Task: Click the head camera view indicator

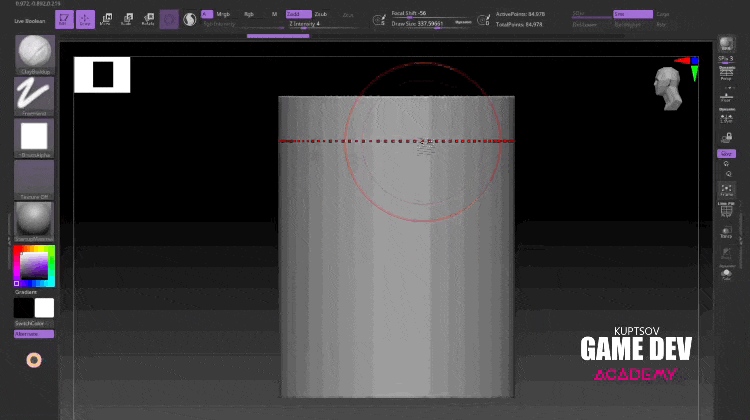Action: pyautogui.click(x=668, y=88)
